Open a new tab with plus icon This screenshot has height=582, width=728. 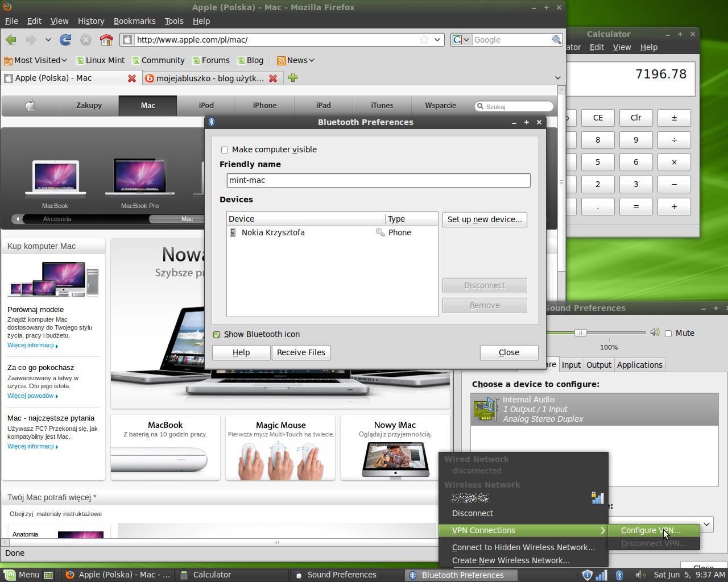293,78
